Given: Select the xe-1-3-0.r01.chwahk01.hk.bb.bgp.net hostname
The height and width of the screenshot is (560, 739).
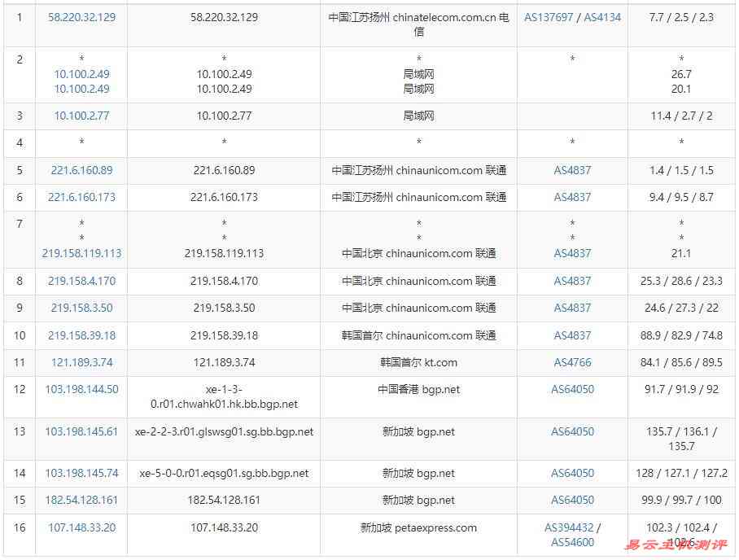Looking at the screenshot, I should [224, 397].
